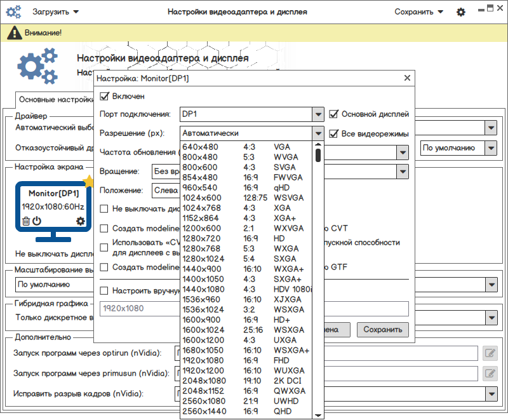Click the trash icon on the Monitor[DP1] tile
This screenshot has width=508, height=420.
point(26,221)
